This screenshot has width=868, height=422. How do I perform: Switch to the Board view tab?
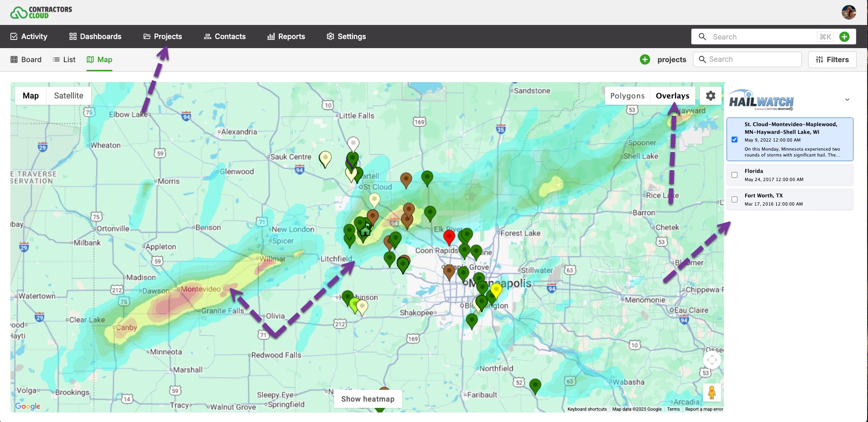pyautogui.click(x=26, y=59)
